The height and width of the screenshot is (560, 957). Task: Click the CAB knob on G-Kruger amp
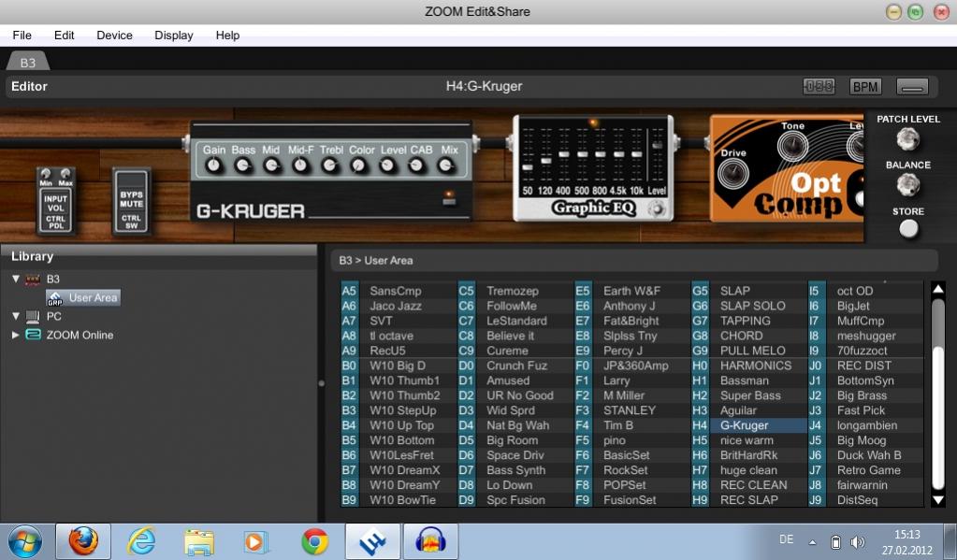(x=417, y=165)
